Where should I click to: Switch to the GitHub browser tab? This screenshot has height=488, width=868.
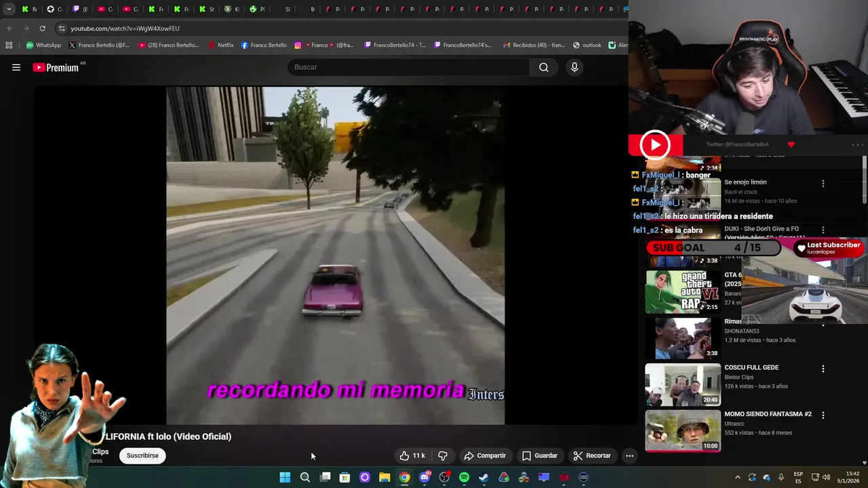point(54,9)
